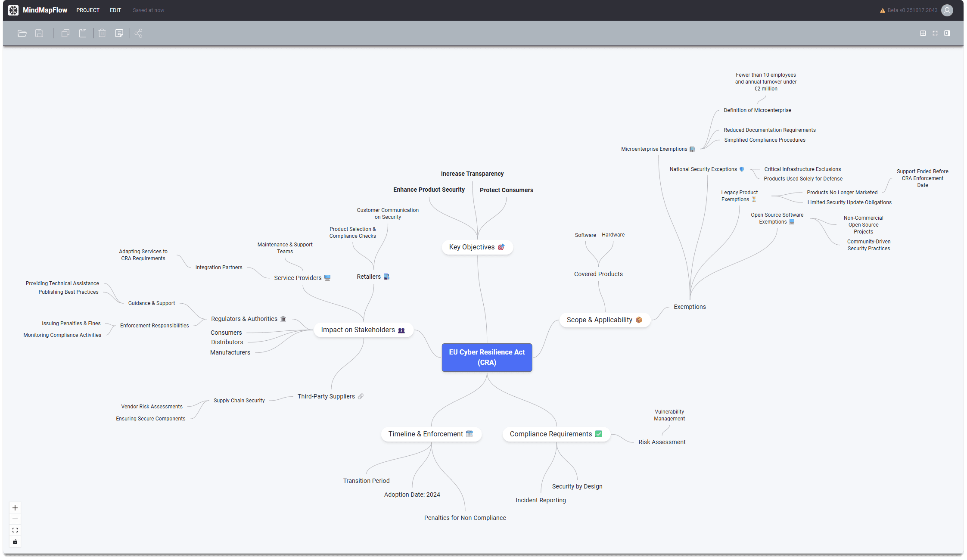Viewport: 967px width, 560px height.
Task: Select the EU Cyber Resilience Act root node
Action: click(x=486, y=357)
